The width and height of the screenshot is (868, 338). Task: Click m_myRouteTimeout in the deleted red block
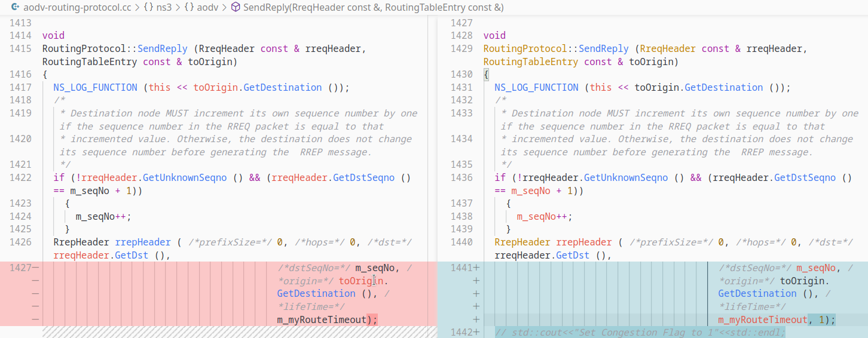[x=321, y=319]
